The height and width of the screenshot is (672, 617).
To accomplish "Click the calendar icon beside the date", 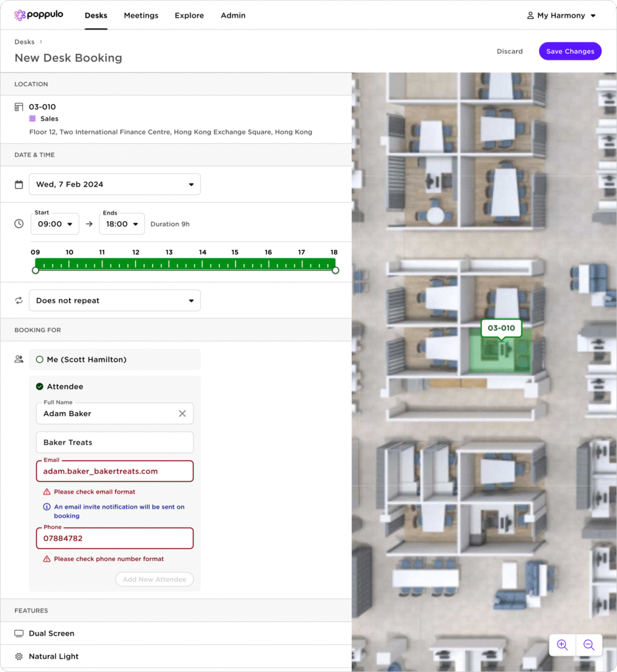I will [x=19, y=184].
